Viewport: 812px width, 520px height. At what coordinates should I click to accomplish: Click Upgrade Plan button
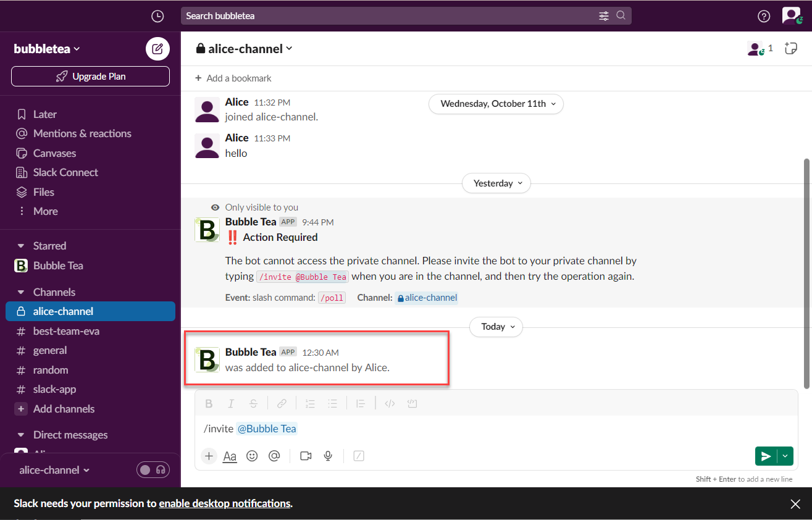pos(90,77)
